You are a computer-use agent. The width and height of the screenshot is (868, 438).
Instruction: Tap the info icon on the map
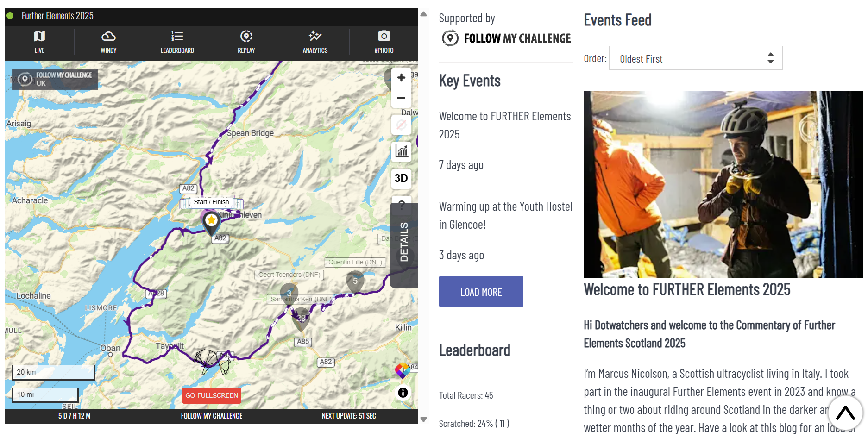[403, 393]
